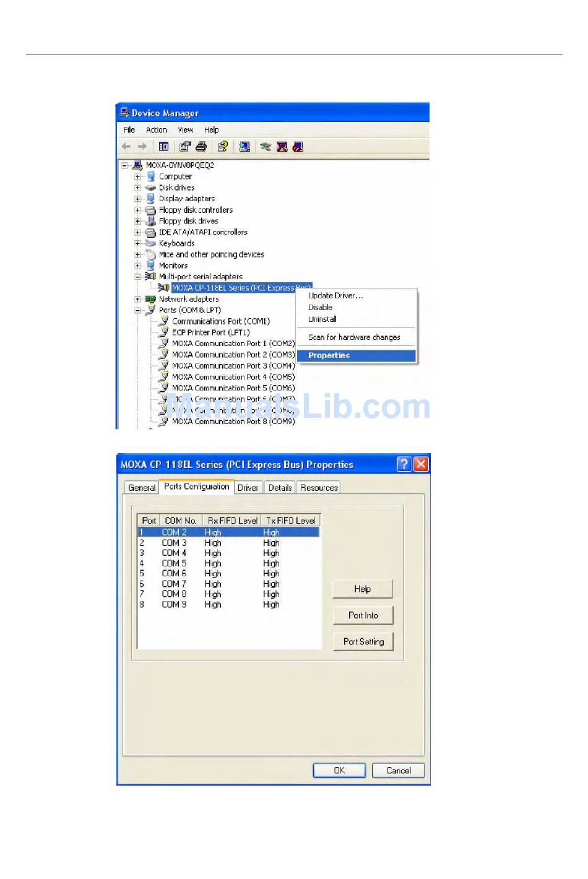Select port row 8 COM 9

point(228,605)
